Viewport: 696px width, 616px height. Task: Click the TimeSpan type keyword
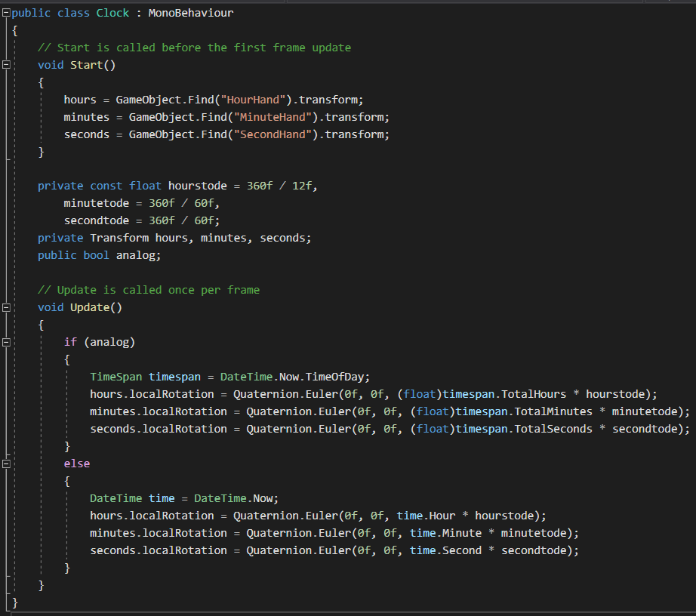[x=115, y=377]
